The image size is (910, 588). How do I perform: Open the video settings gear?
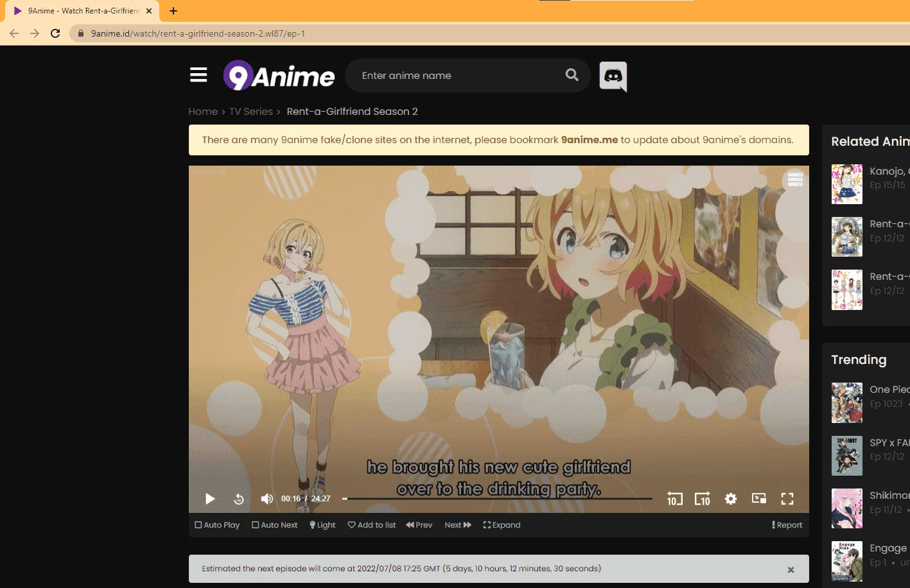731,499
